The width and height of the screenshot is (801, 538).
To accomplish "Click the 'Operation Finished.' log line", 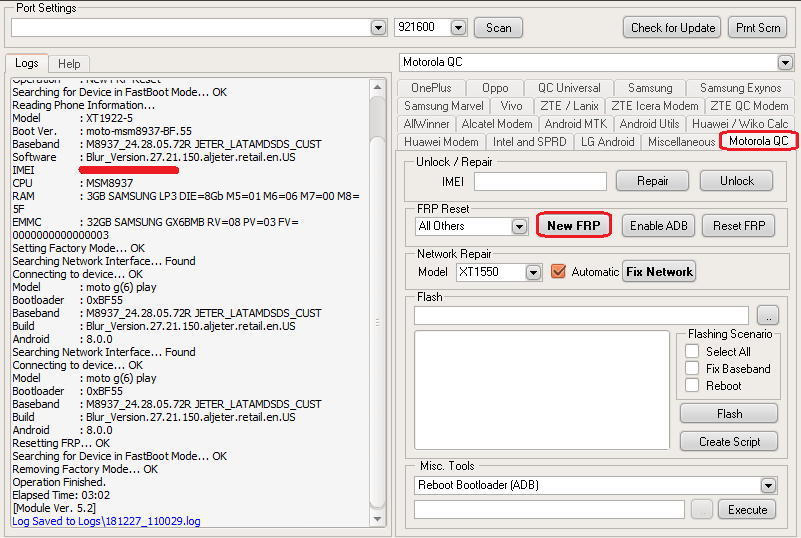I will (x=59, y=482).
